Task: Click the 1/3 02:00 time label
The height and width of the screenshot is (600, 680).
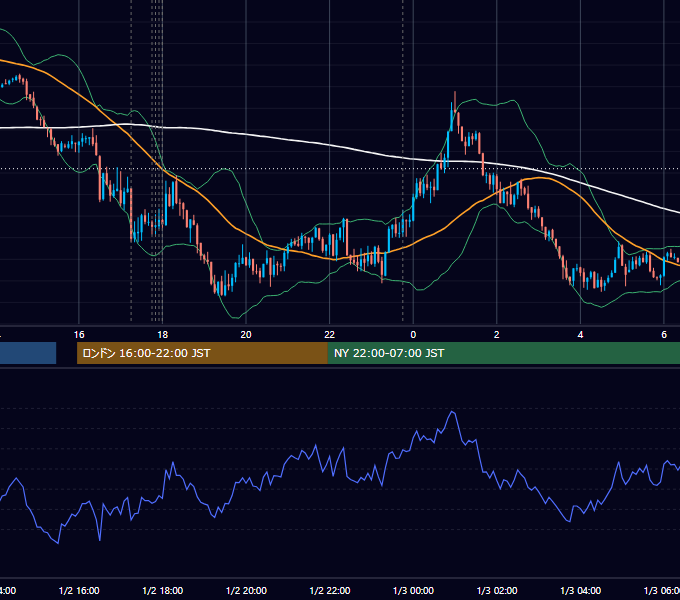Action: tap(497, 590)
